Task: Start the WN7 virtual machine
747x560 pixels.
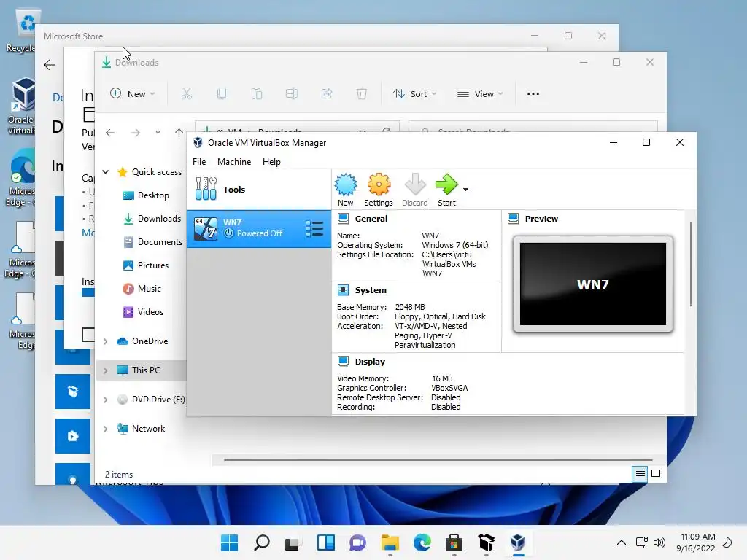Action: pos(446,190)
